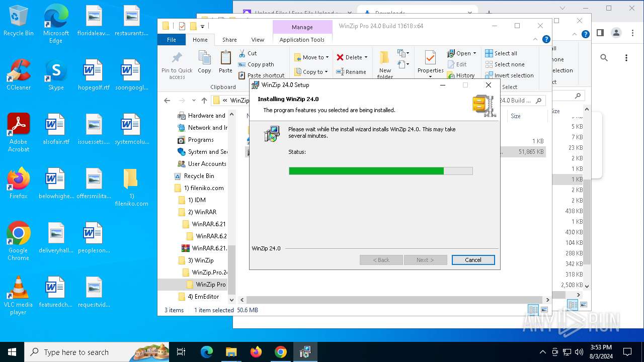Click the Explorer Back arrow

pos(167,101)
